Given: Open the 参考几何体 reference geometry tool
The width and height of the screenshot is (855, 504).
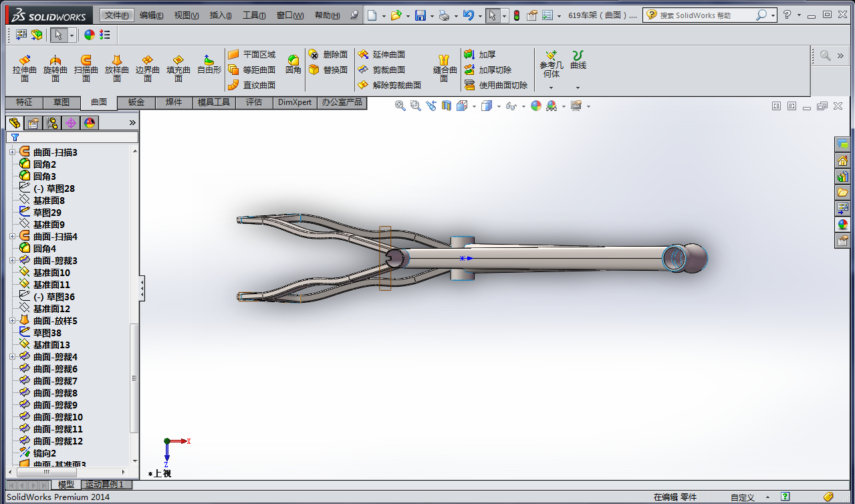Looking at the screenshot, I should 552,64.
